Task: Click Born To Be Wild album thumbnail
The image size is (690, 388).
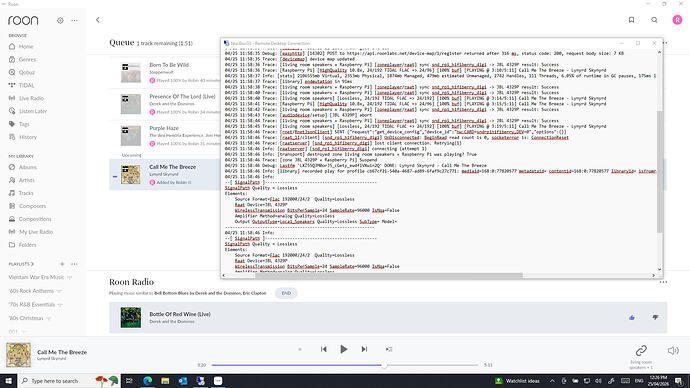Action: click(x=131, y=73)
